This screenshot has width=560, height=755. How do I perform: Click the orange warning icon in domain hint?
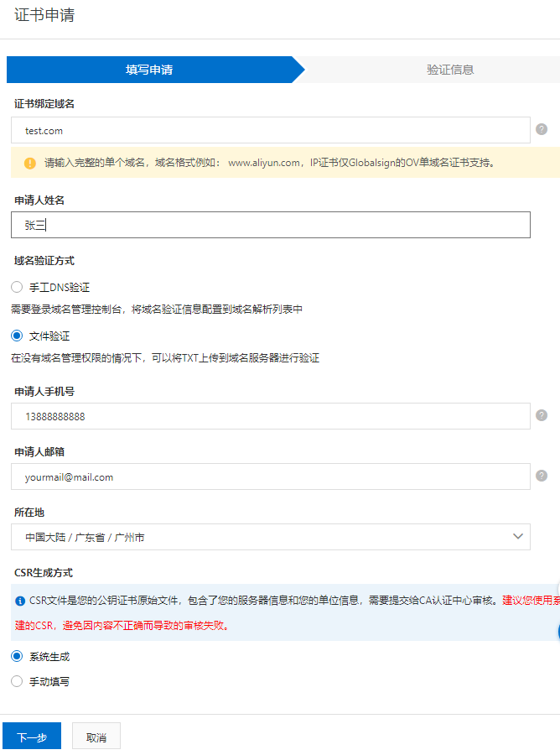[x=30, y=163]
